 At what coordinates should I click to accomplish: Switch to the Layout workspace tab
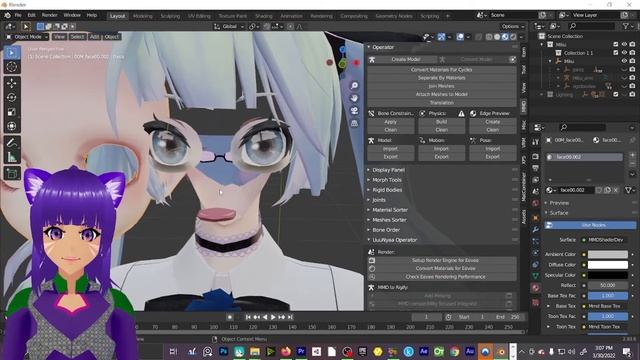pos(118,16)
